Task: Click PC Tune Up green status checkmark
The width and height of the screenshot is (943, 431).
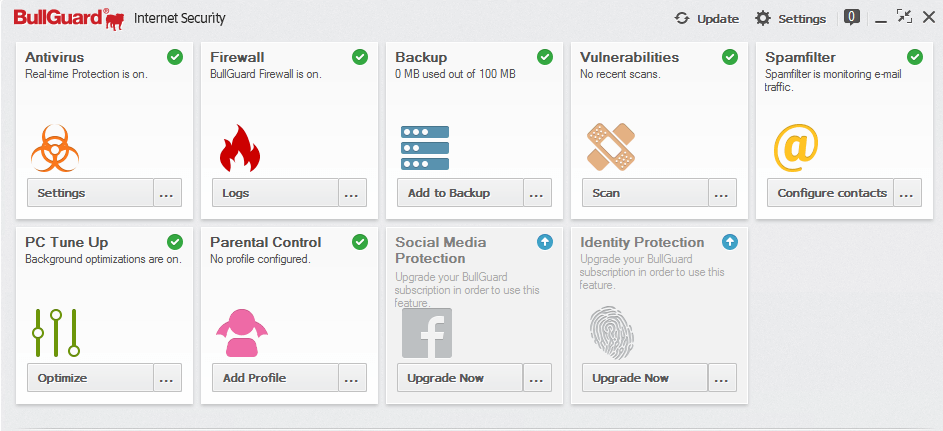Action: [x=174, y=242]
